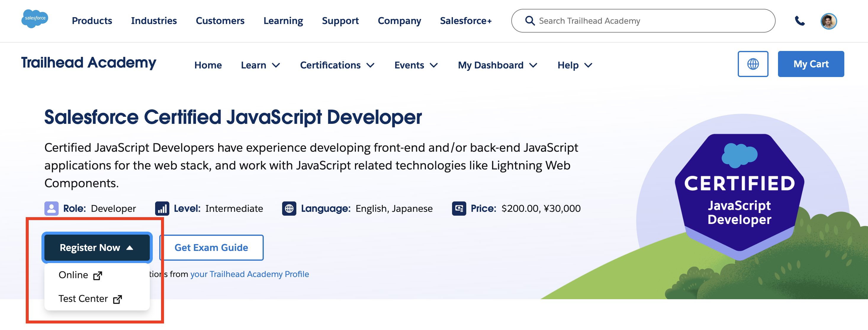The height and width of the screenshot is (330, 868).
Task: Focus the Search Trailhead Academy field
Action: click(643, 21)
